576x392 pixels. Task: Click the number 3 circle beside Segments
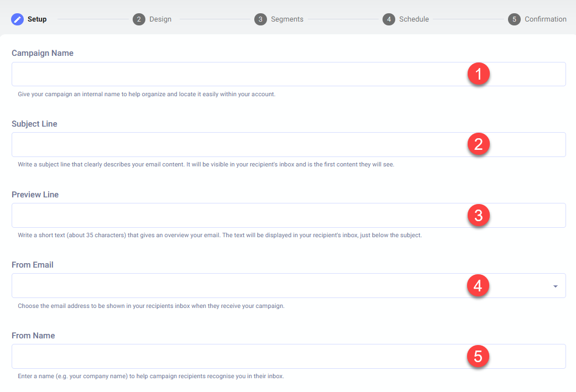click(x=260, y=19)
